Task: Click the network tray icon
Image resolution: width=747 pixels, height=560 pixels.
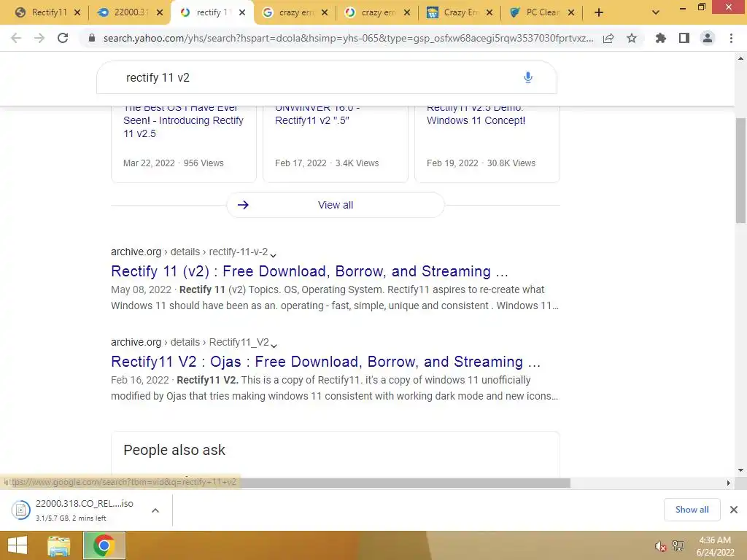Action: click(x=678, y=545)
